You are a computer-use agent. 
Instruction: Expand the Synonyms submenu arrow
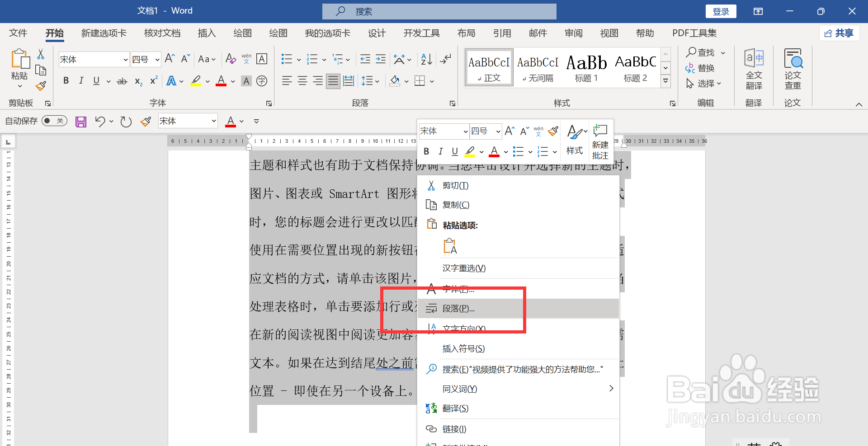611,389
